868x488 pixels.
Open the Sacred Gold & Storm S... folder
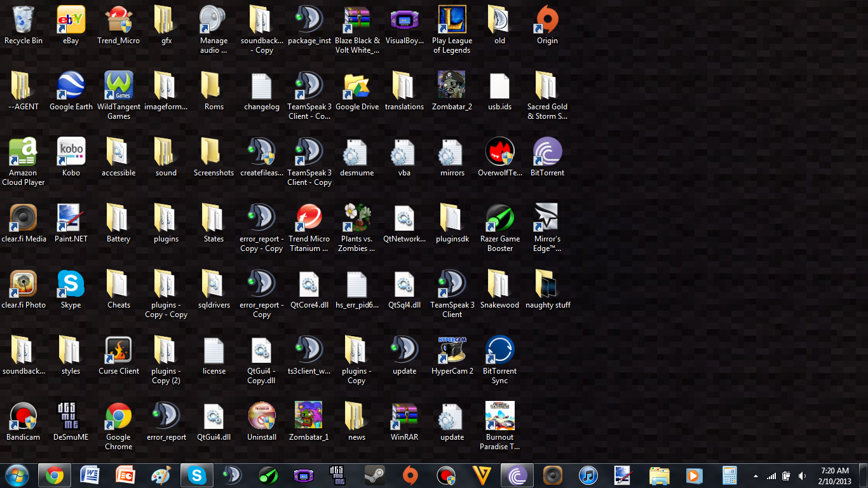547,96
